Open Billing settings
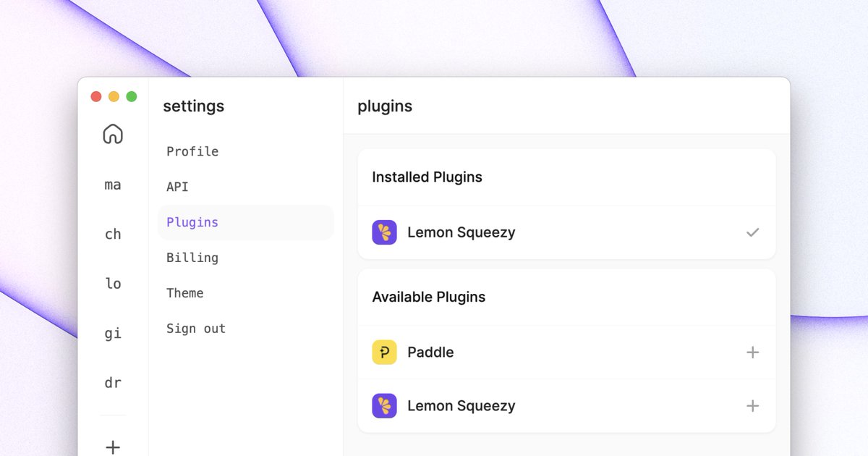Image resolution: width=868 pixels, height=456 pixels. pyautogui.click(x=192, y=258)
